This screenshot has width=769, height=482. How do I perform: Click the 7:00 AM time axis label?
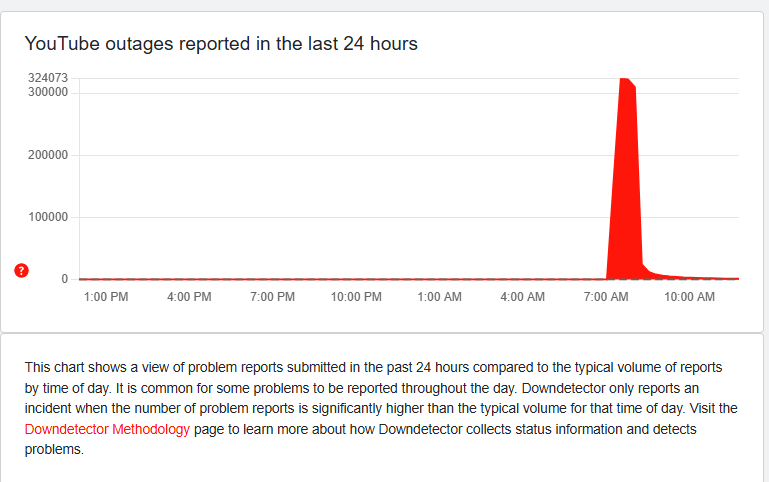tap(605, 297)
